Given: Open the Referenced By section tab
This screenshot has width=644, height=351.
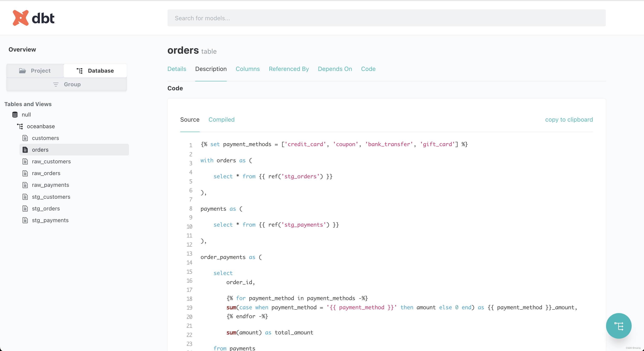Looking at the screenshot, I should 289,69.
